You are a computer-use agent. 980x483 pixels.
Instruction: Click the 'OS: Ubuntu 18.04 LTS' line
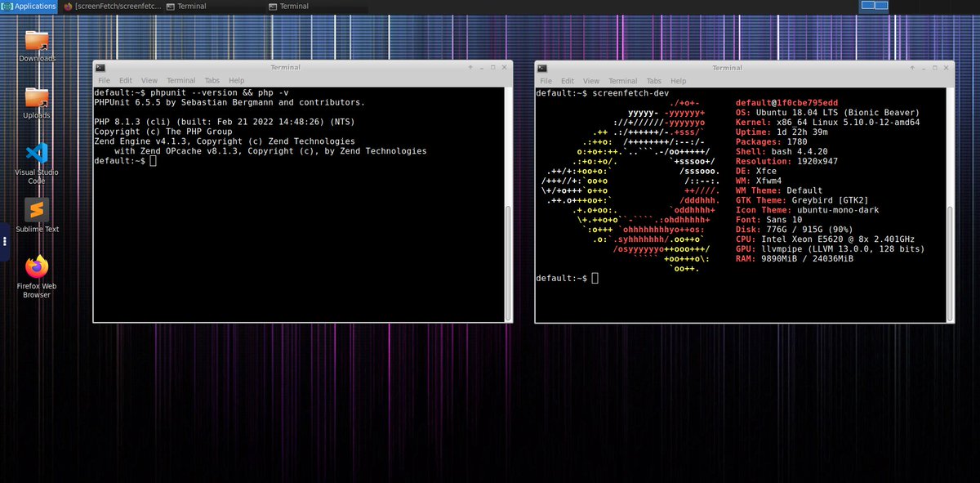coord(827,113)
